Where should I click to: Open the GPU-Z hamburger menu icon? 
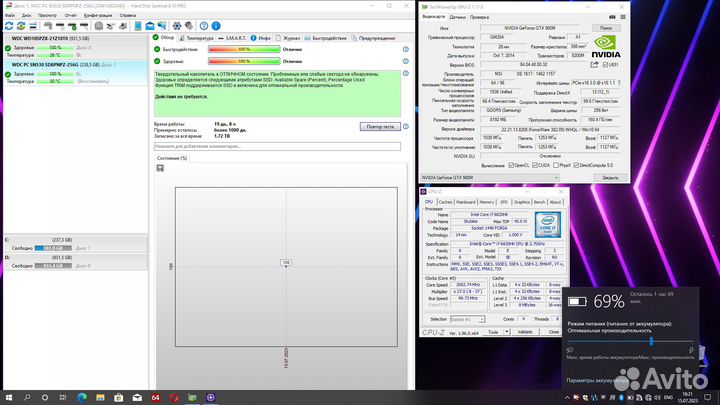623,17
